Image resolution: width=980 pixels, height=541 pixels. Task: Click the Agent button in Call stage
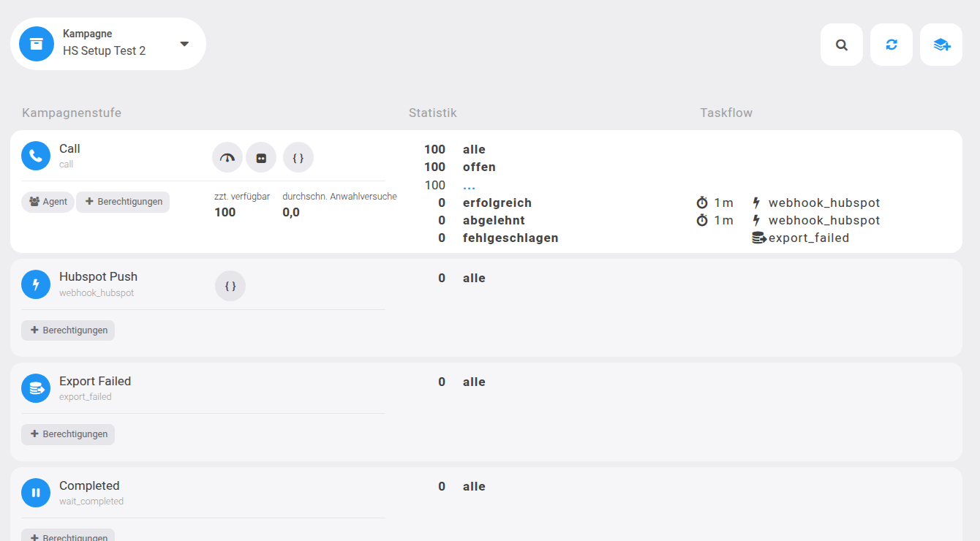pos(48,202)
